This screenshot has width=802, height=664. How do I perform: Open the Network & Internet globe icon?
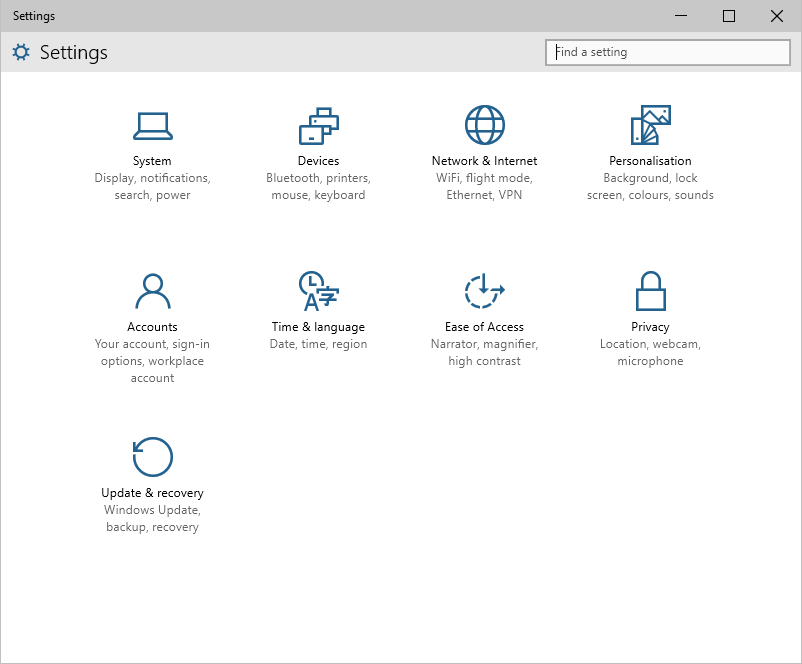484,125
